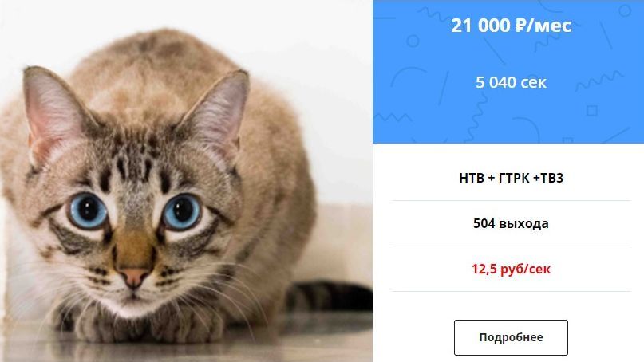
Task: Click the small square shape in blue header
Action: pos(592,111)
